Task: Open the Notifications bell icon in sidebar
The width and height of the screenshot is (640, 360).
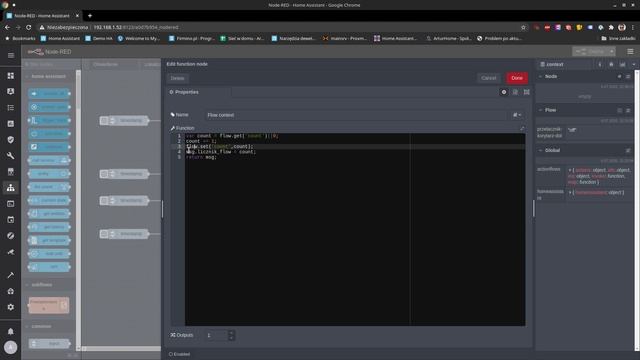Action: 11,331
